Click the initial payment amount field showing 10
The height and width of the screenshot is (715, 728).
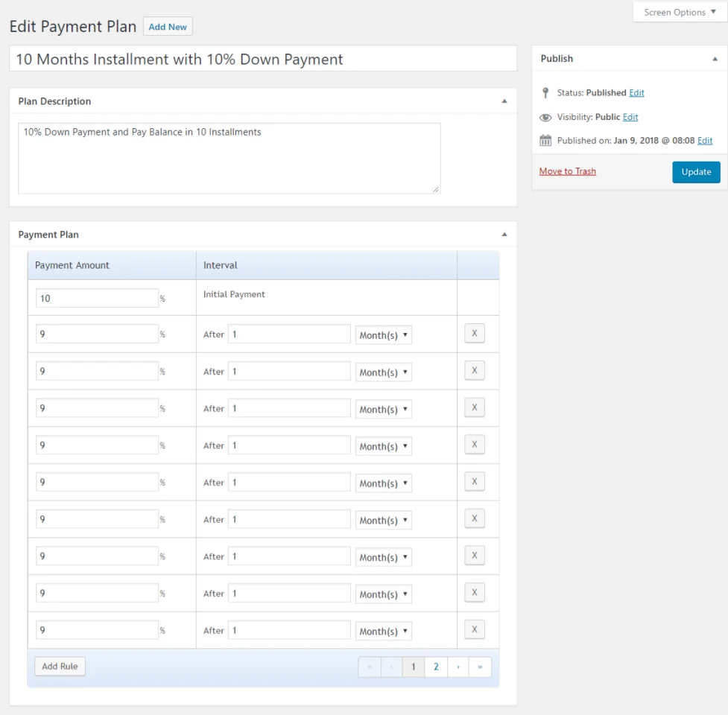click(x=97, y=298)
